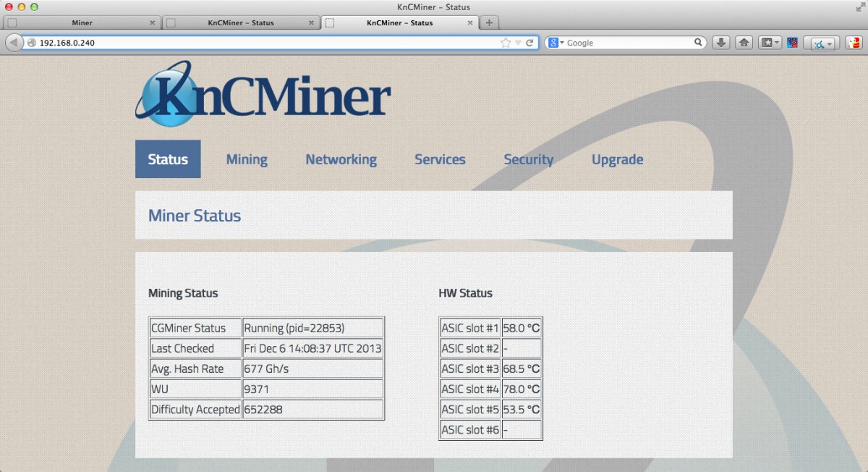Reload the page with the refresh icon
The height and width of the screenshot is (472, 868).
[529, 43]
